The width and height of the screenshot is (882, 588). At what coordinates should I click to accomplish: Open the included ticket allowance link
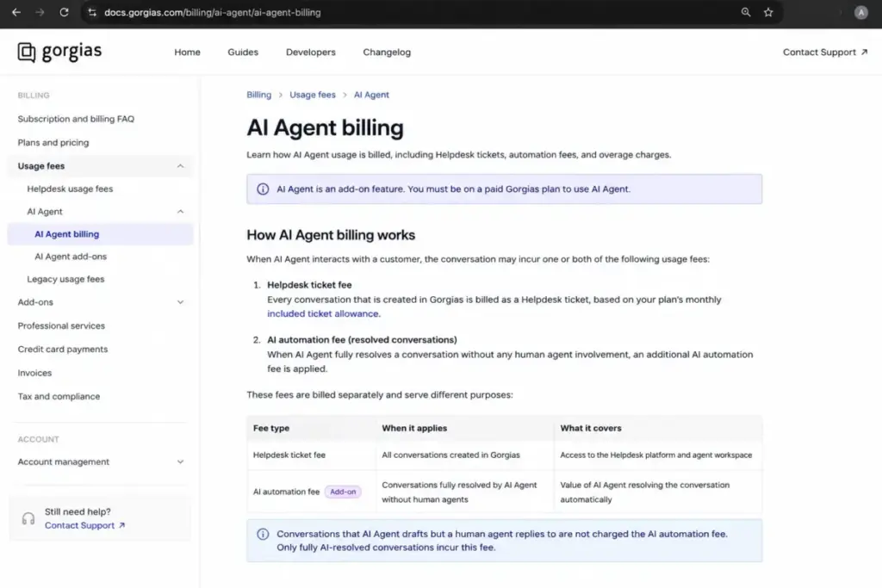(x=323, y=313)
